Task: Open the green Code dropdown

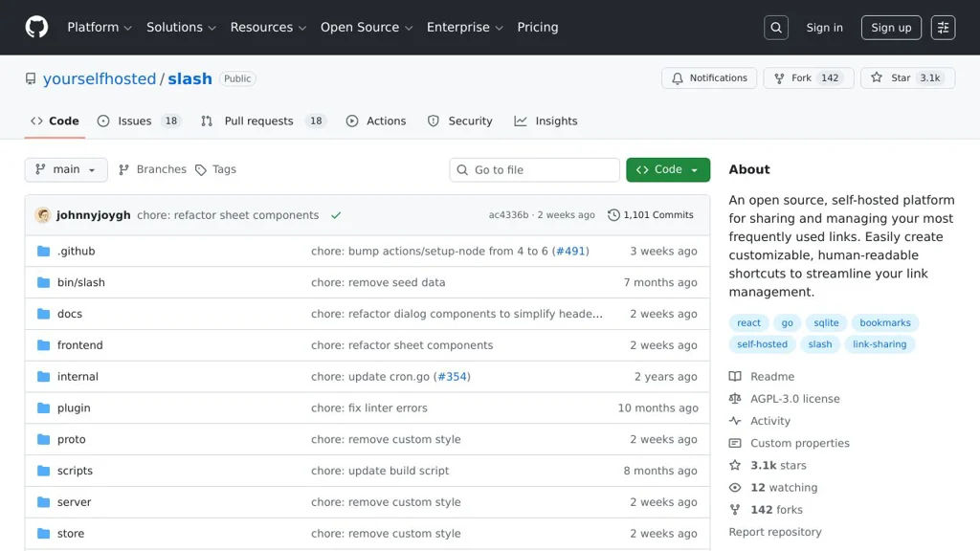Action: [x=668, y=169]
